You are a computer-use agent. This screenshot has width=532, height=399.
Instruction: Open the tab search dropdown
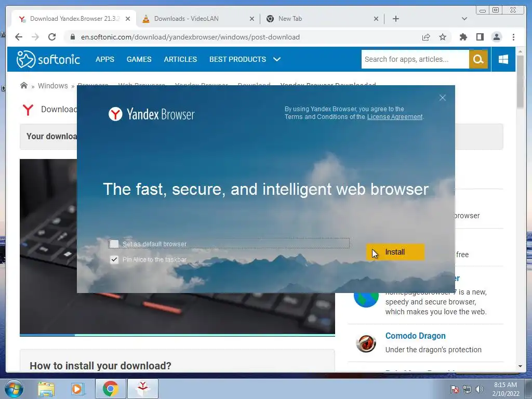click(464, 19)
